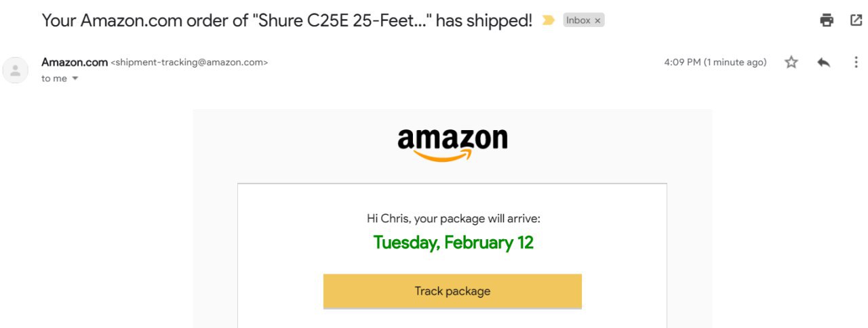
Task: Expand recipient details arrow beside "to me"
Action: (75, 79)
